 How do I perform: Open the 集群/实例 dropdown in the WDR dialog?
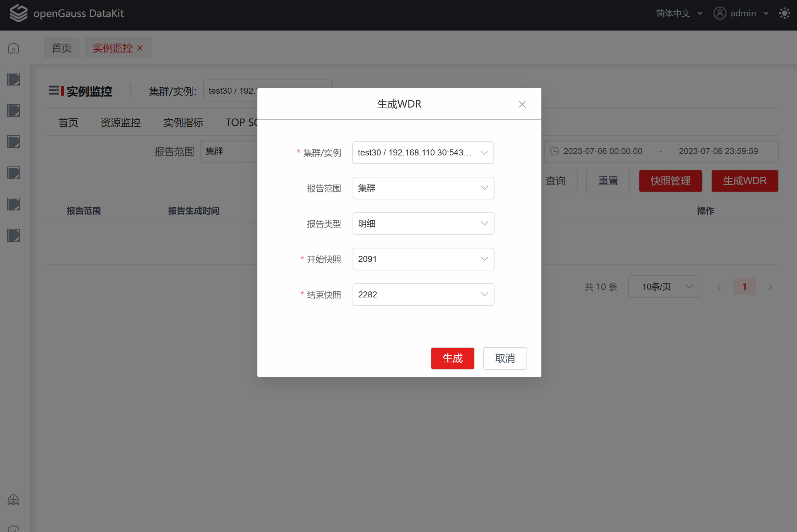click(423, 153)
